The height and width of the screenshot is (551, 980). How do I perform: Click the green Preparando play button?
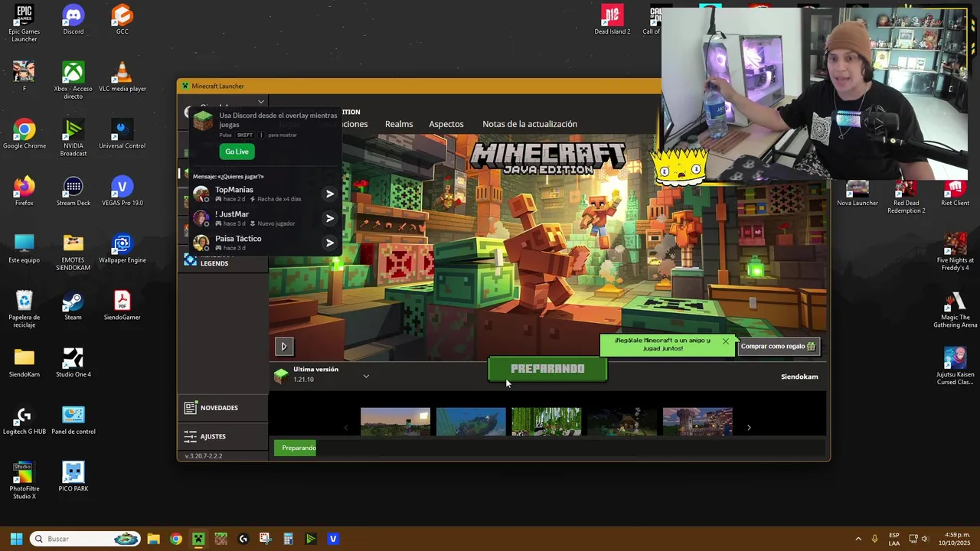click(547, 369)
